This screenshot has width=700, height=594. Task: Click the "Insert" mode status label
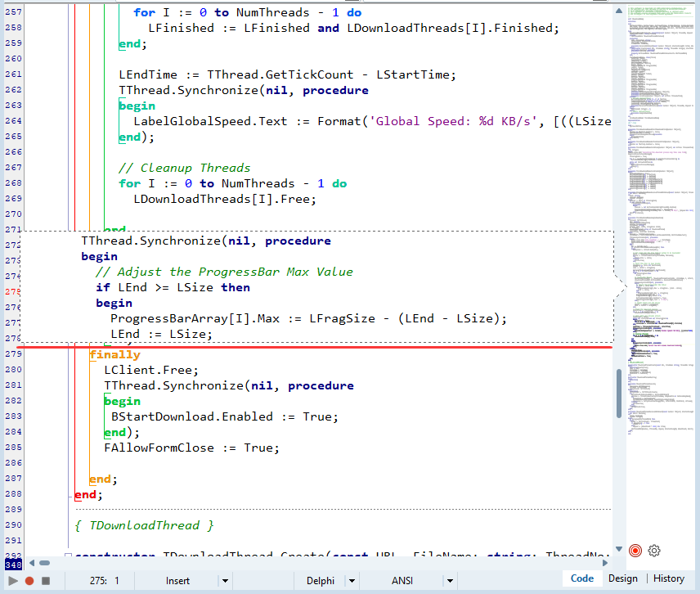tap(177, 581)
